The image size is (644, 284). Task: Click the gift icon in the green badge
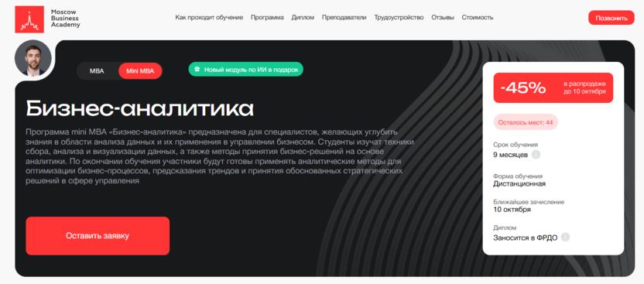tap(197, 70)
